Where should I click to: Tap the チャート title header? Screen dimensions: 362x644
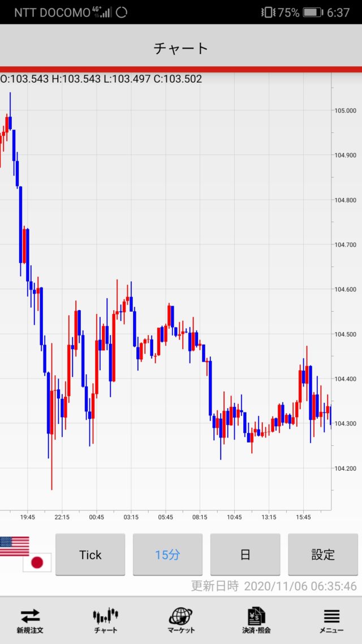181,48
